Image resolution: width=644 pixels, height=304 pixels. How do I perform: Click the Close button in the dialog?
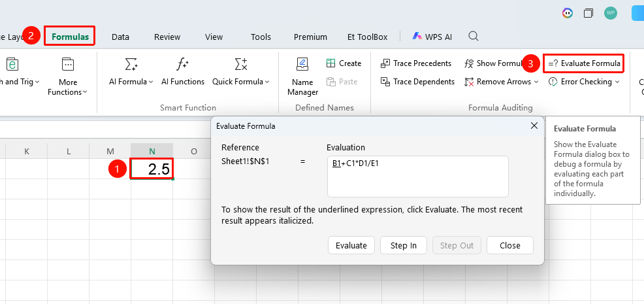[510, 246]
